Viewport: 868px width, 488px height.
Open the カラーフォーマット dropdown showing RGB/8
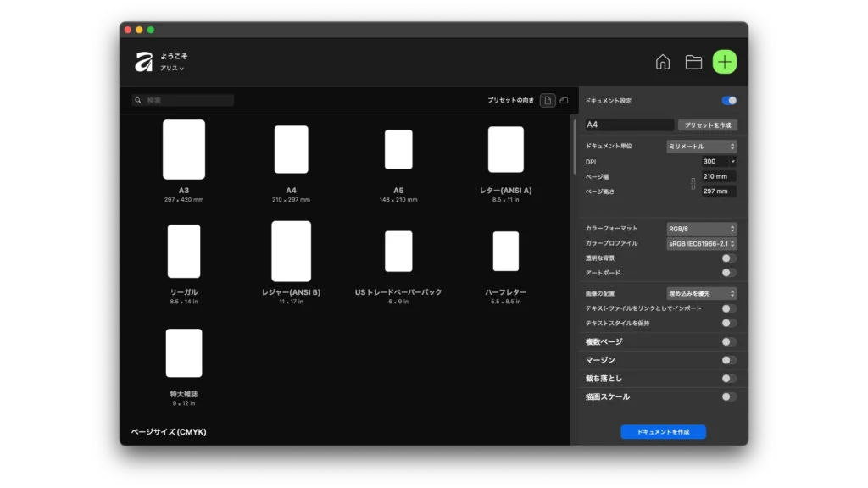[x=701, y=229]
